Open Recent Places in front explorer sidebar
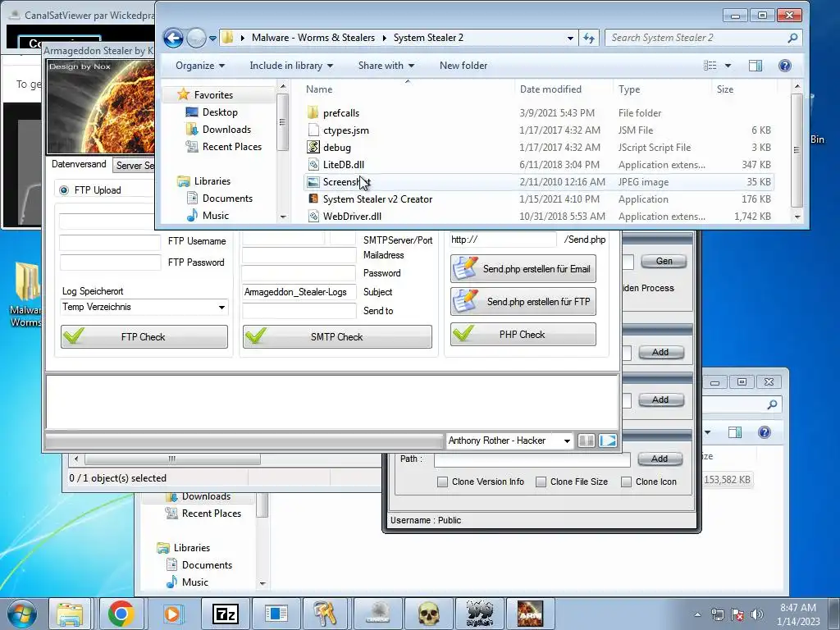Image resolution: width=840 pixels, height=630 pixels. pyautogui.click(x=231, y=146)
